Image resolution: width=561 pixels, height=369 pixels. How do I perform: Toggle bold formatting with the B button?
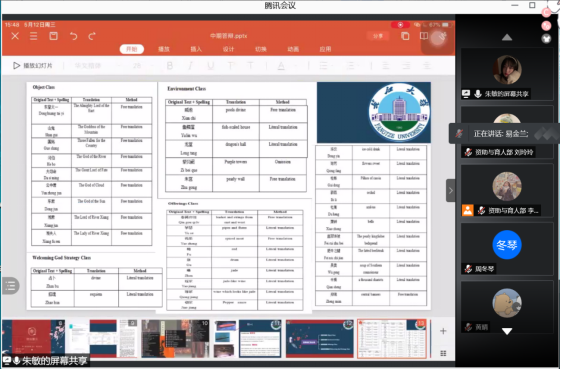point(170,65)
